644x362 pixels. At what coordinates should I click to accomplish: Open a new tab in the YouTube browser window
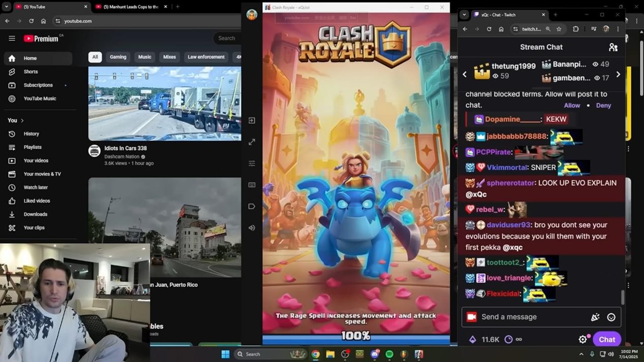click(177, 7)
